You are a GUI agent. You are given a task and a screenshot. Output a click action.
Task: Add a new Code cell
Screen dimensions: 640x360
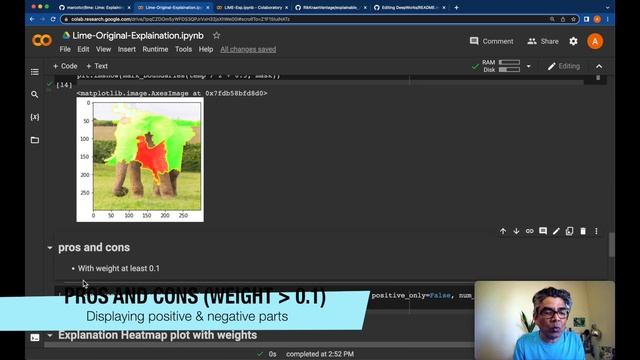(x=65, y=66)
